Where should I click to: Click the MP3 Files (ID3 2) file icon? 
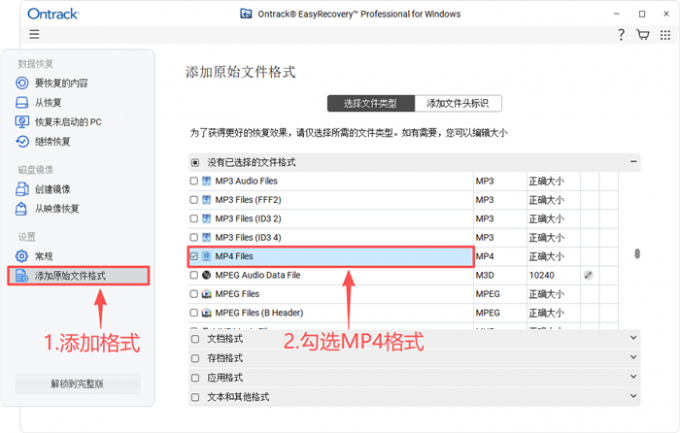tap(207, 219)
